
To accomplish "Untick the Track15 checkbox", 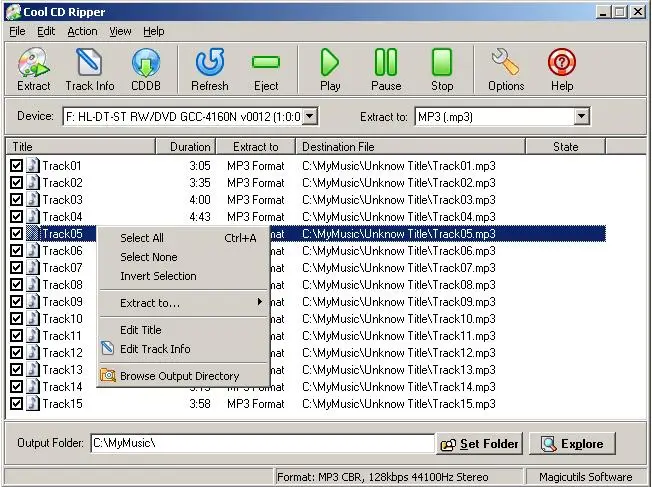I will coord(16,404).
